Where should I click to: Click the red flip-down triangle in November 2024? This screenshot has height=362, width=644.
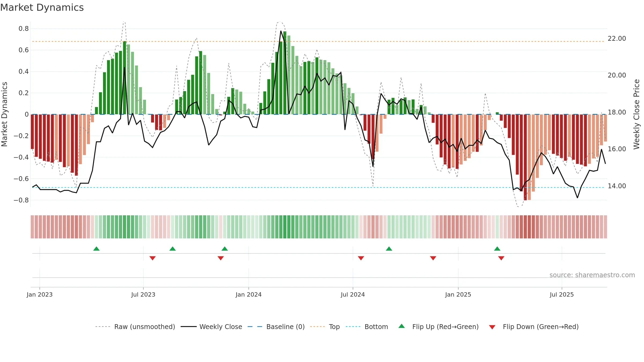[433, 258]
